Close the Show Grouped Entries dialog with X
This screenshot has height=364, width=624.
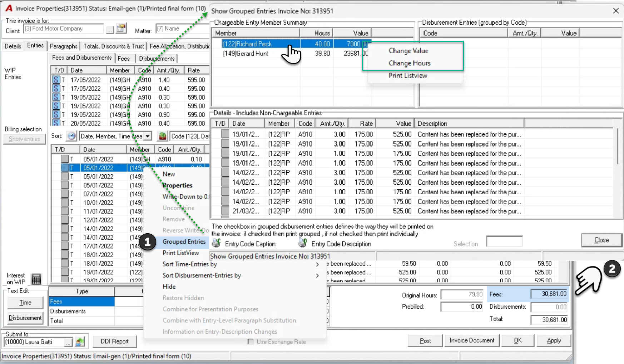(x=616, y=11)
